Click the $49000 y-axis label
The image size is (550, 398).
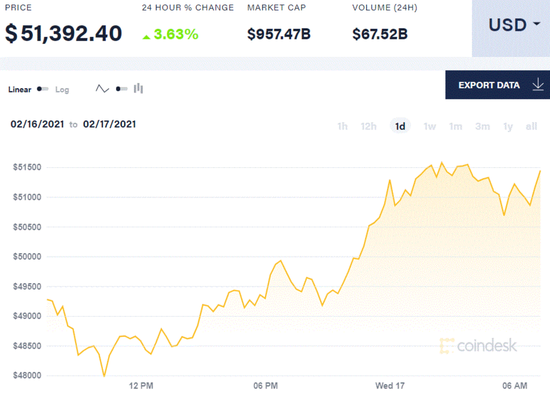click(x=27, y=316)
